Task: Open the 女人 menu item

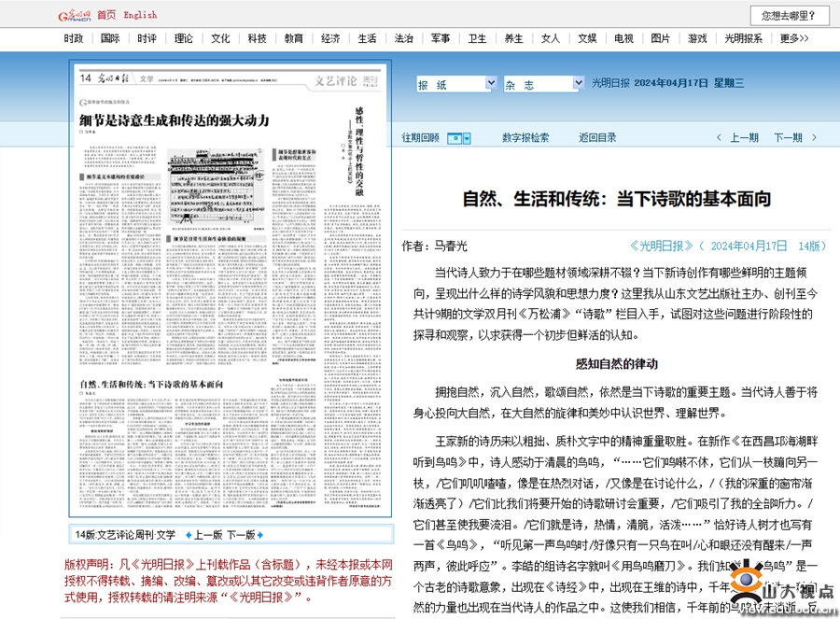Action: [551, 38]
